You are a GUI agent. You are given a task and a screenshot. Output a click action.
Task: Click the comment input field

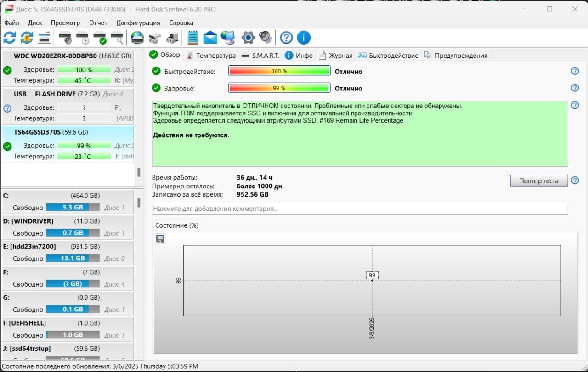coord(360,209)
